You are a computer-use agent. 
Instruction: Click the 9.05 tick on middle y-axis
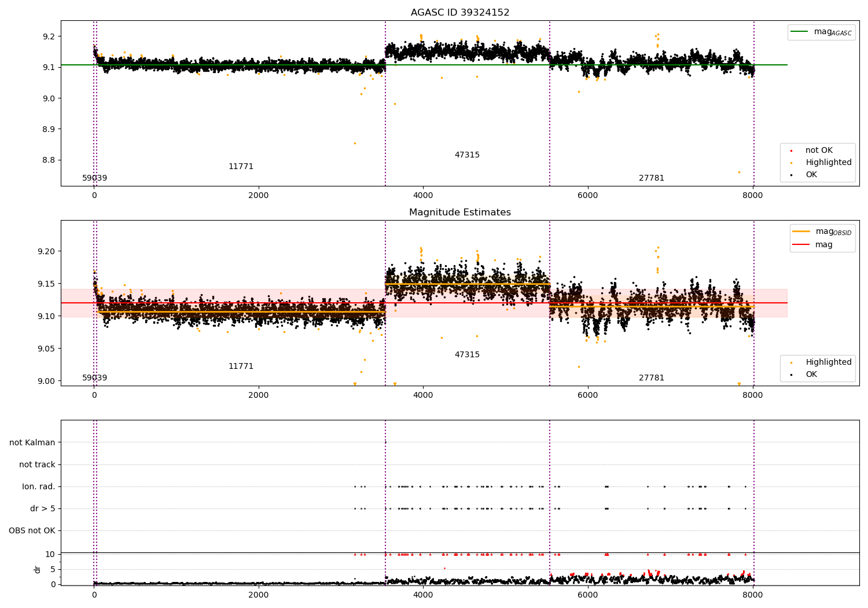tap(47, 349)
